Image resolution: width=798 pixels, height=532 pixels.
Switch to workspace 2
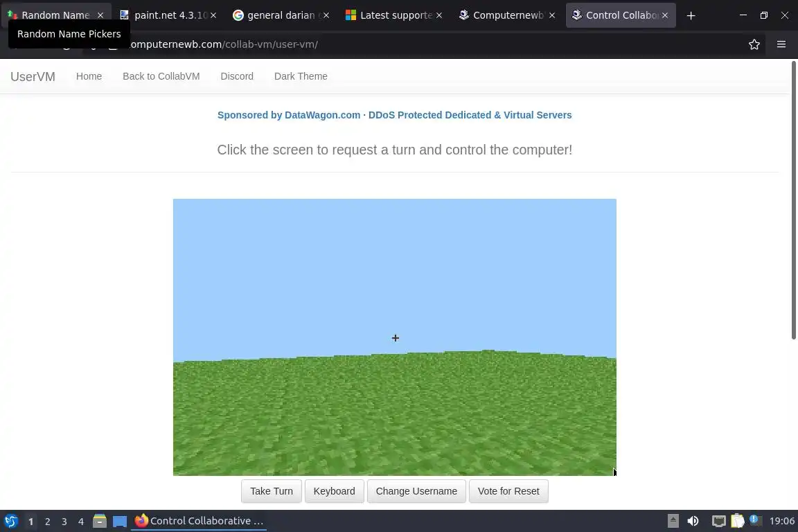(x=47, y=522)
